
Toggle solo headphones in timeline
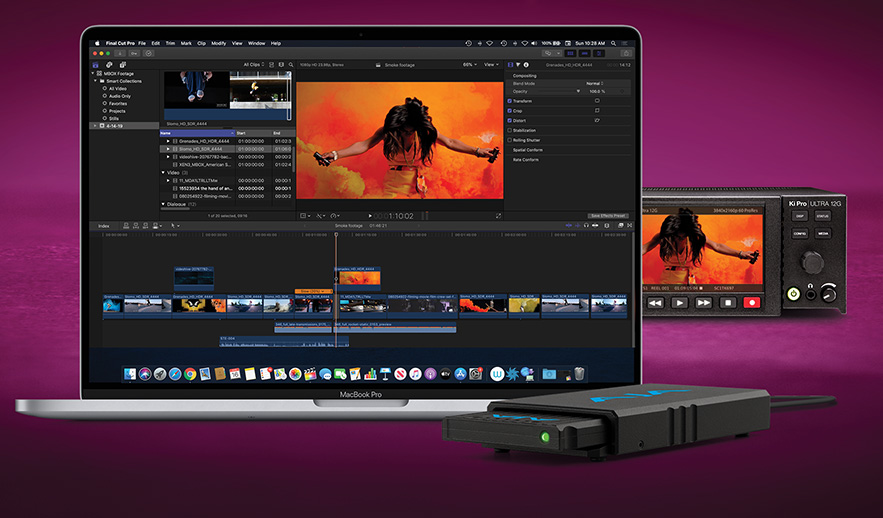586,225
